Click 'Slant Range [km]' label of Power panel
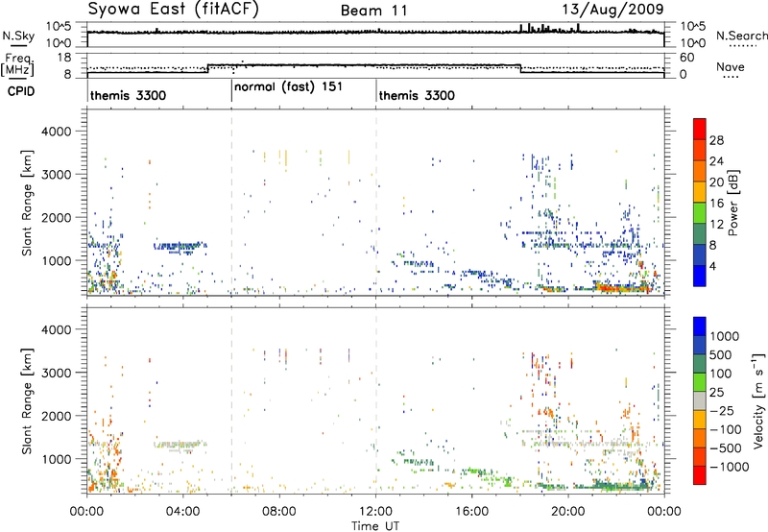This screenshot has width=768, height=532. click(27, 203)
